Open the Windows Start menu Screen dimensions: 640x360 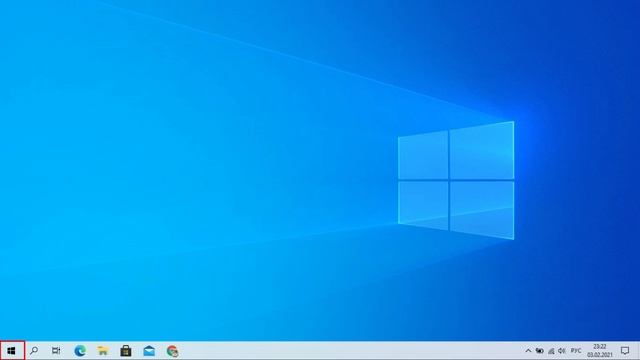[x=11, y=351]
